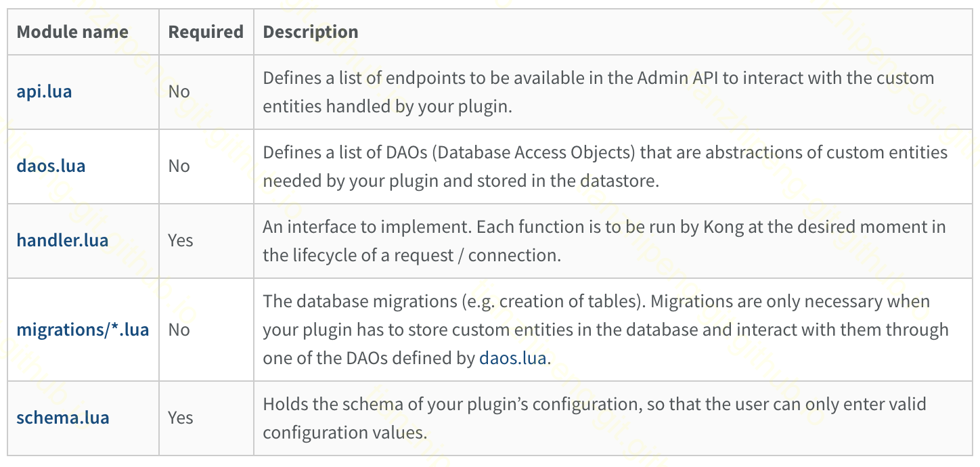Image resolution: width=980 pixels, height=467 pixels.
Task: Click 'No' in the daos.lua row
Action: (179, 166)
